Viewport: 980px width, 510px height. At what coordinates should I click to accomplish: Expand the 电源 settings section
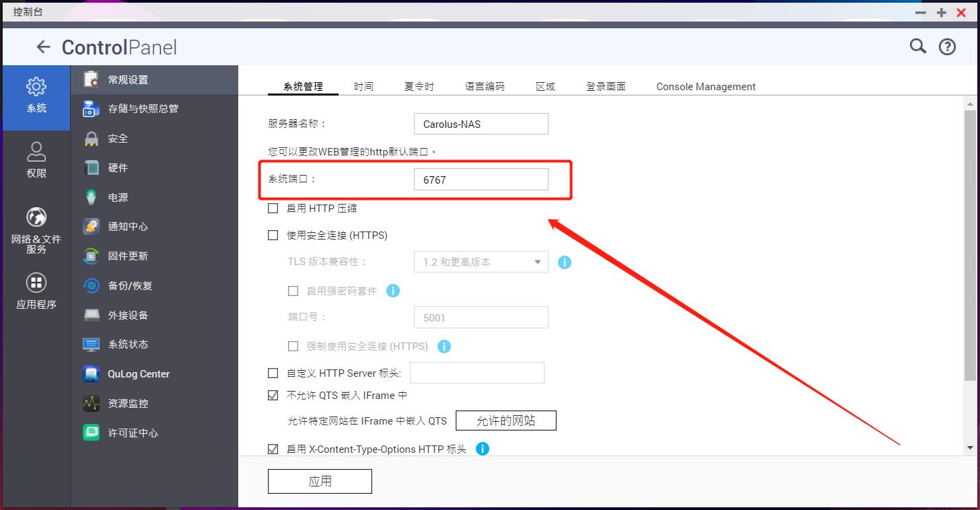117,196
